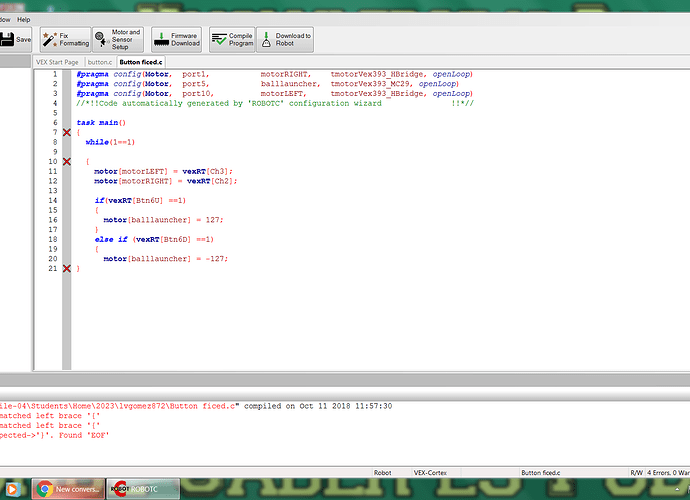Click the red error marker on line 10
The height and width of the screenshot is (500, 690).
pos(66,162)
